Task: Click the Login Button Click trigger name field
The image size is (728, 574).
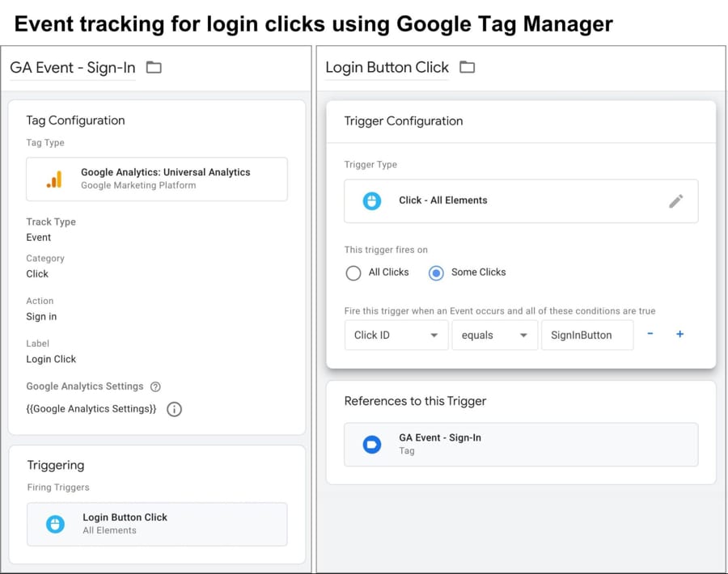Action: [x=387, y=68]
